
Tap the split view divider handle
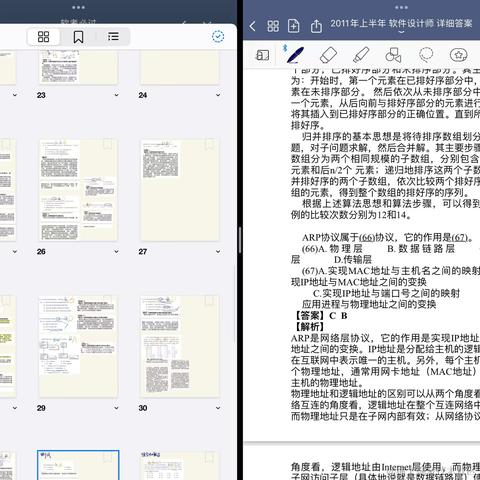(240, 240)
